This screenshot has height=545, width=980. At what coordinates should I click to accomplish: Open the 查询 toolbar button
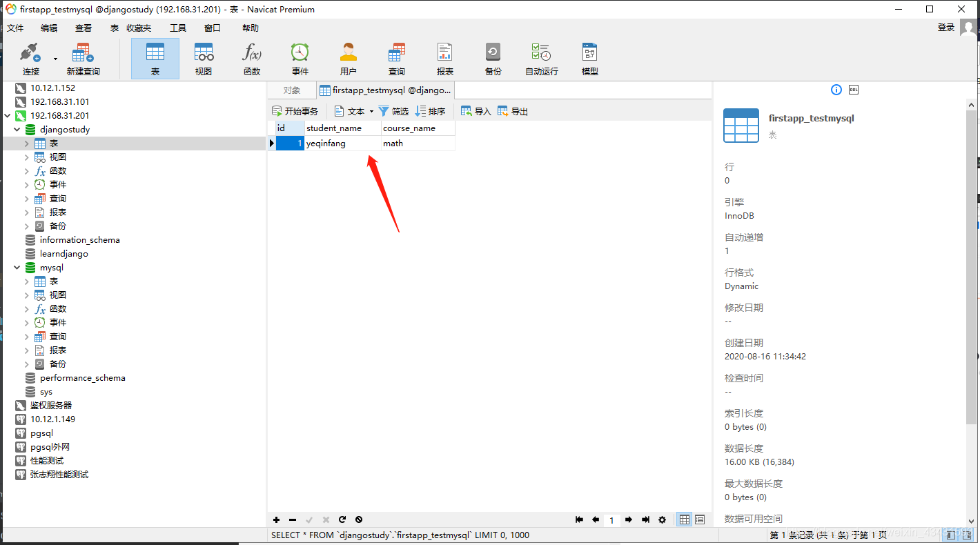[397, 59]
